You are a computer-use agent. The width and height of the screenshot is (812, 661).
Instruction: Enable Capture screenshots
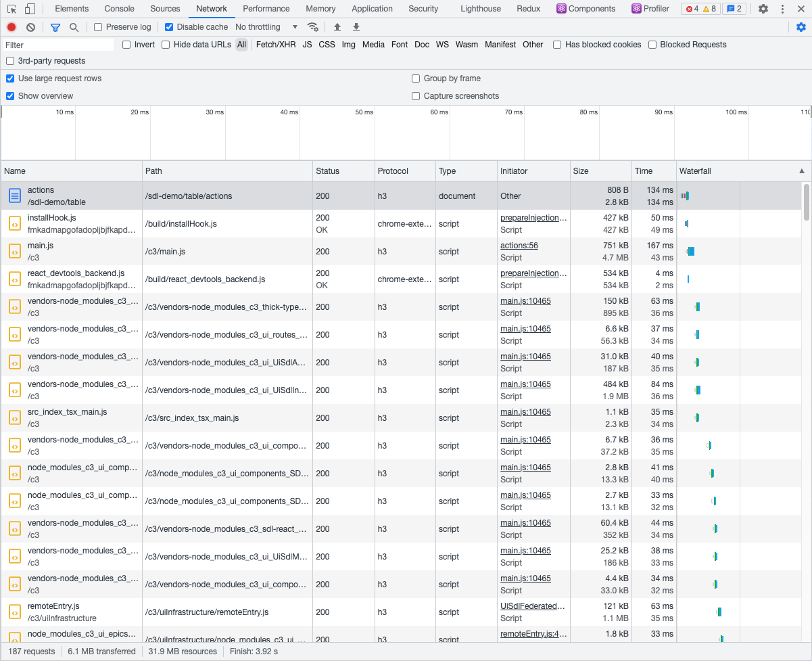416,95
